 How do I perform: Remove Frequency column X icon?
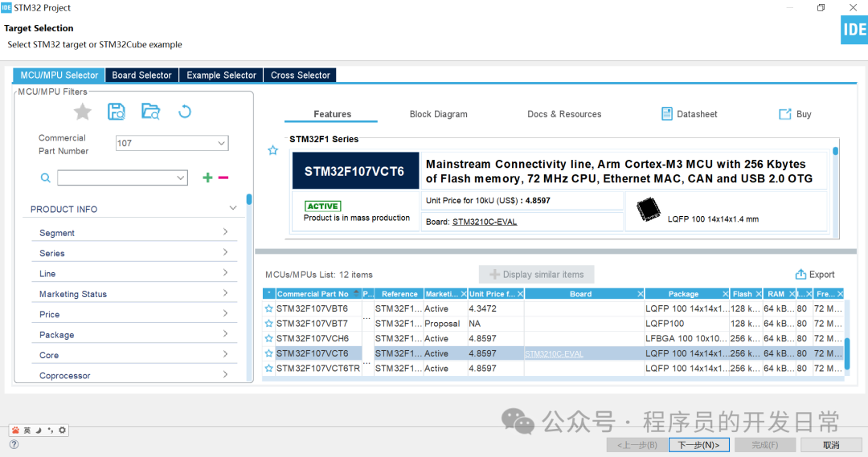point(841,294)
